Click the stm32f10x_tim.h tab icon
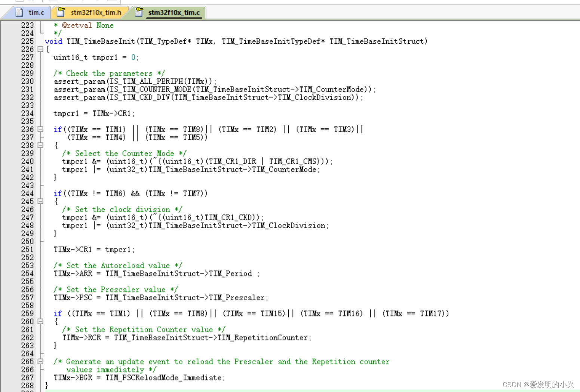 61,12
